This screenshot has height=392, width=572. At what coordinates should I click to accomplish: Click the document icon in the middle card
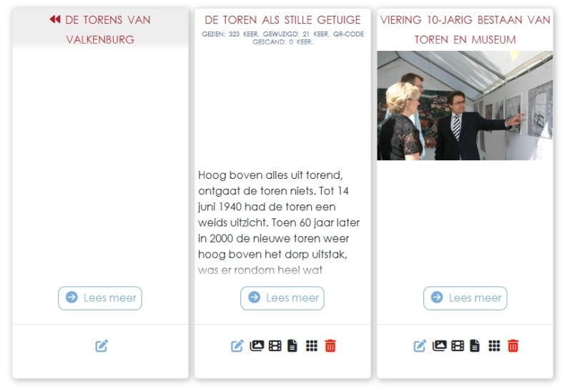coord(292,346)
